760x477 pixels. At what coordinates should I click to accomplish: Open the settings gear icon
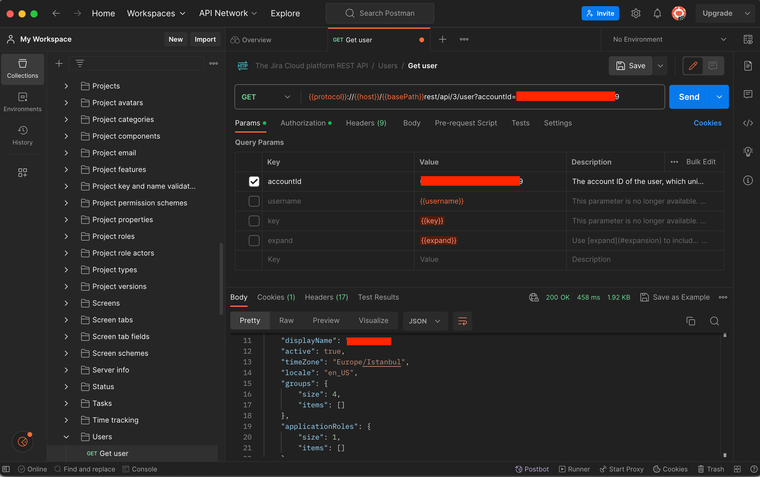tap(636, 14)
